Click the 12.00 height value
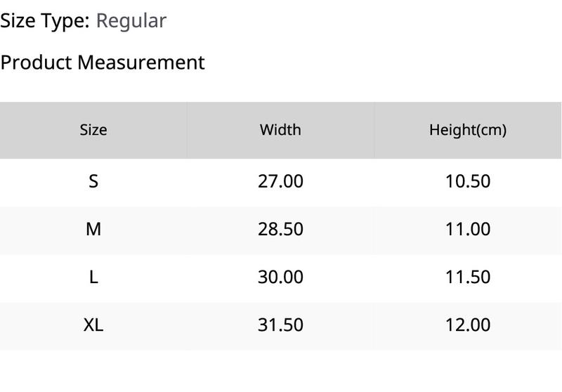The image size is (562, 392). (x=468, y=325)
